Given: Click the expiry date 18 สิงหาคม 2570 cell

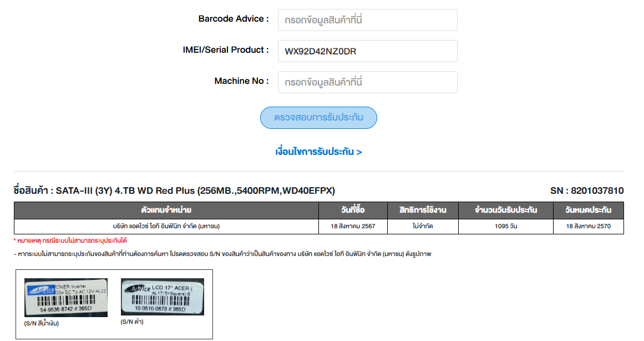Looking at the screenshot, I should pos(588,226).
